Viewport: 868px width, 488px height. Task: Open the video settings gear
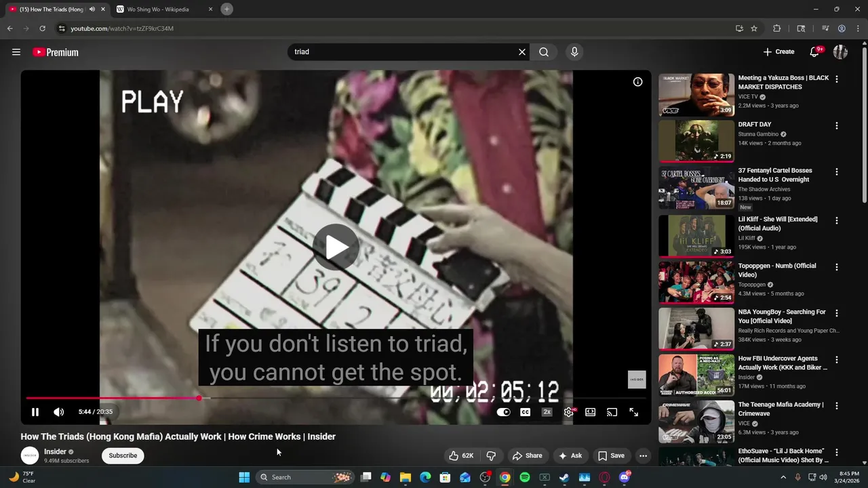pos(568,412)
